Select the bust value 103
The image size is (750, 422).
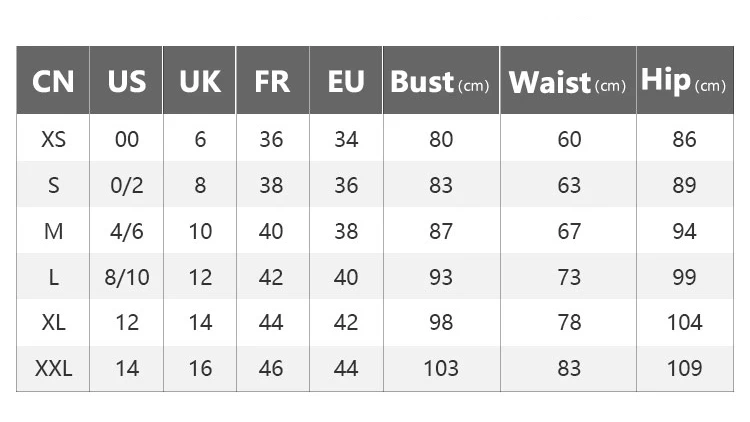point(441,368)
